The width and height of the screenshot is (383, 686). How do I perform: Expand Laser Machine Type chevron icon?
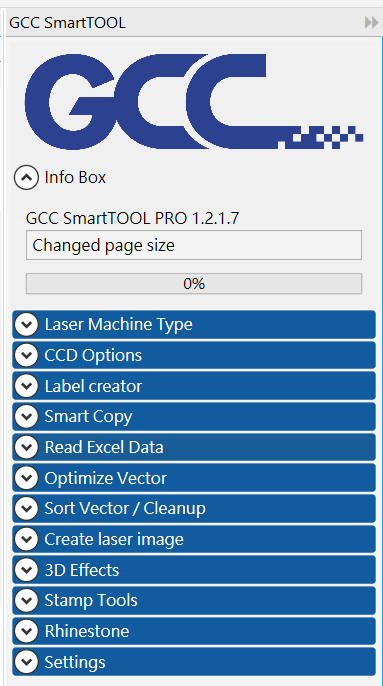(27, 325)
